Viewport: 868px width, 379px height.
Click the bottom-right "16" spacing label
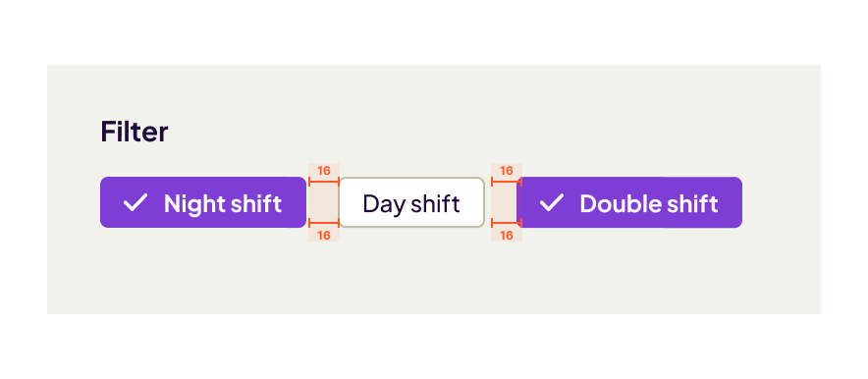pos(507,235)
